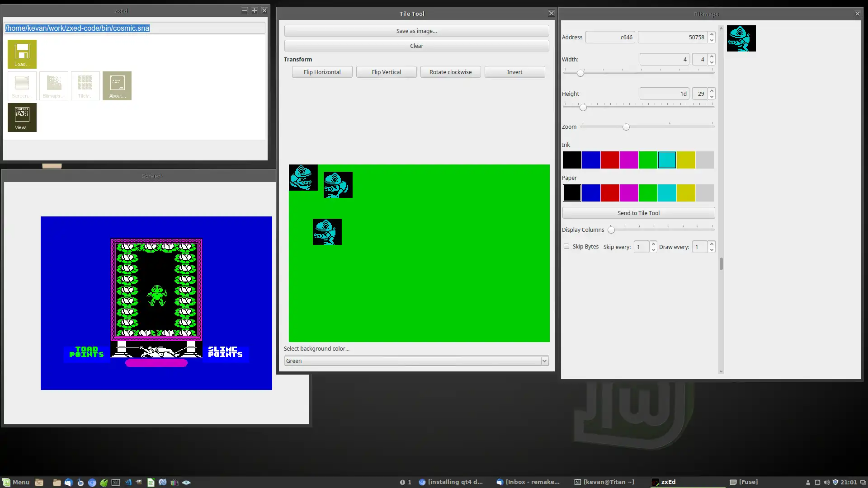Click the Bitmaps tool icon in zxEd
Viewport: 868px width, 488px height.
[53, 85]
